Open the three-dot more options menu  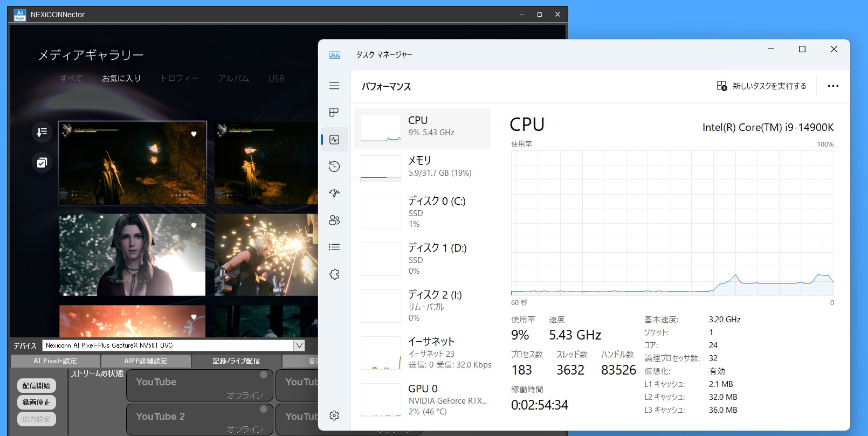[x=833, y=86]
